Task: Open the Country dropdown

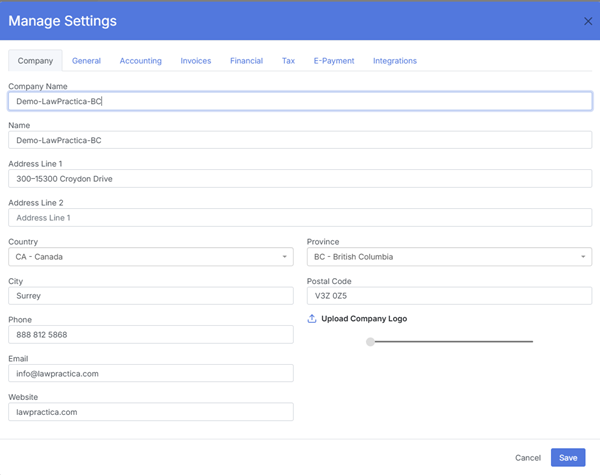Action: click(x=150, y=257)
